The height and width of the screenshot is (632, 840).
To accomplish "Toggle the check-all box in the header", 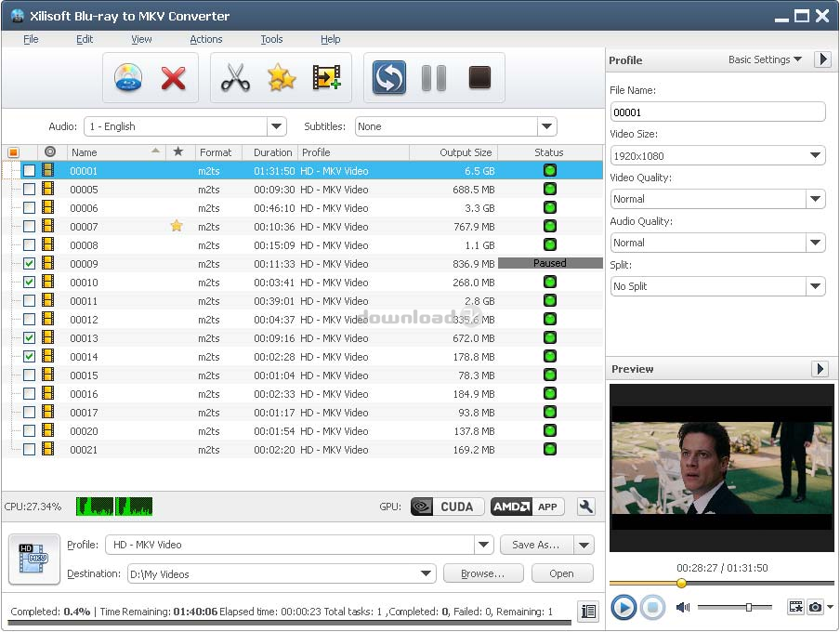I will [13, 152].
